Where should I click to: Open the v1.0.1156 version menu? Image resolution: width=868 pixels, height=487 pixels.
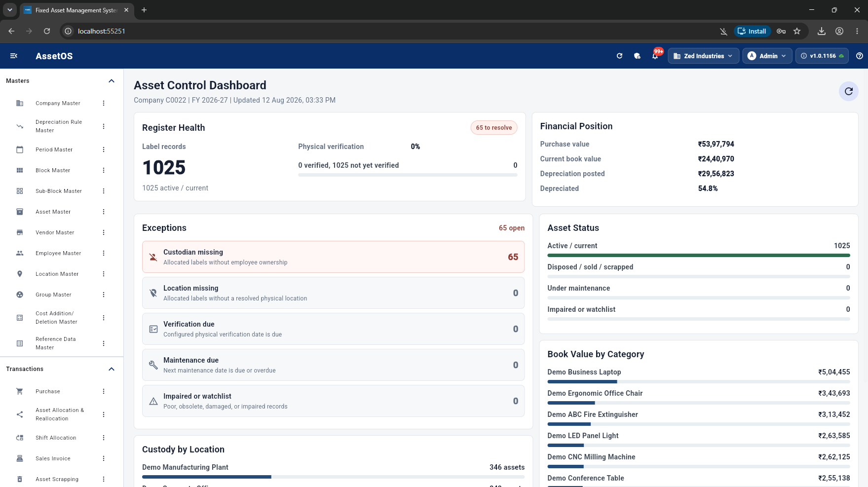[x=822, y=56]
